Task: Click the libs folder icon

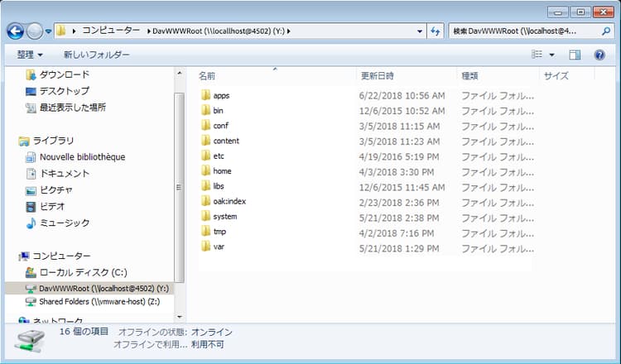Action: [x=205, y=186]
